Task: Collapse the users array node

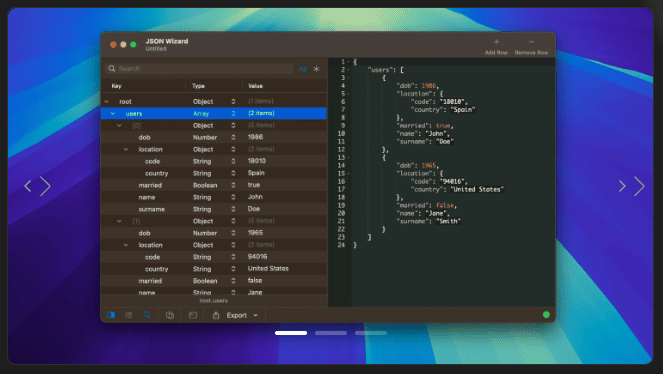Action: pyautogui.click(x=113, y=113)
